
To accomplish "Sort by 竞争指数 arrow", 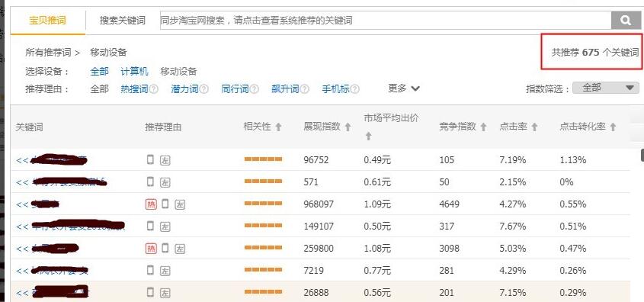I will [x=483, y=127].
